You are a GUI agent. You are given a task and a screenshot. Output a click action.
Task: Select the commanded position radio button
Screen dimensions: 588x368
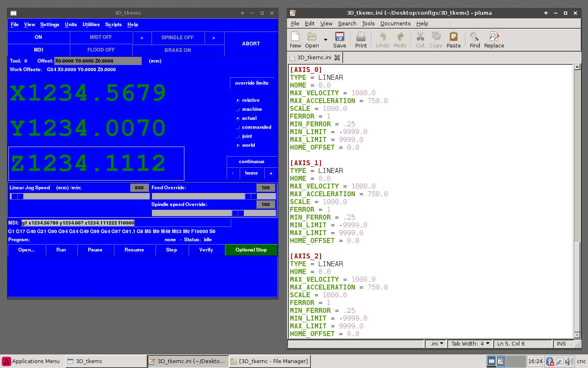pyautogui.click(x=238, y=127)
